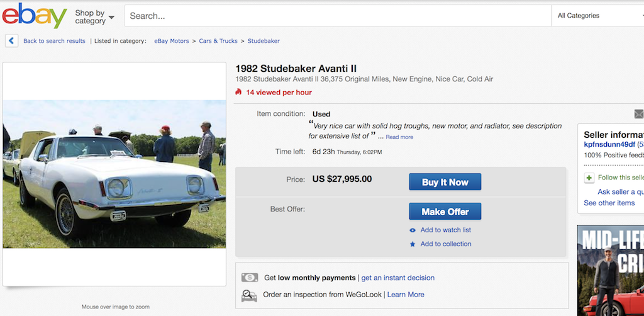
Task: Click the blue back arrow icon
Action: click(11, 41)
